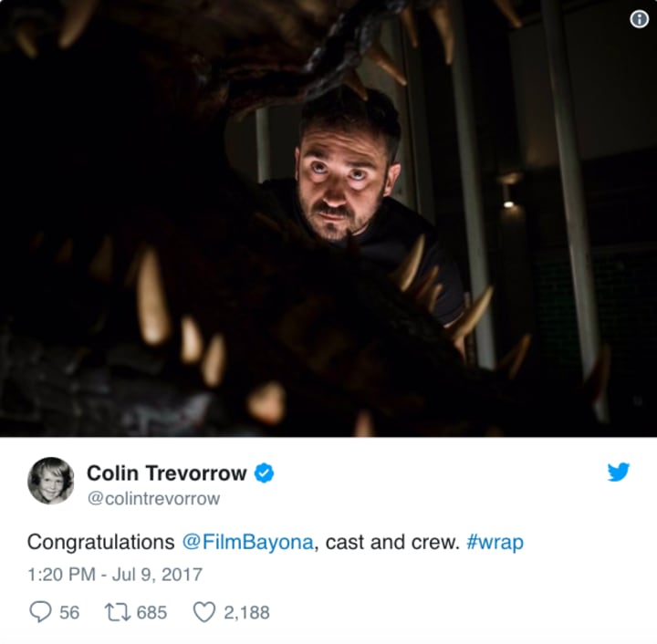Click the Jul 9, 2017 date
Screen dimensions: 657x644
pyautogui.click(x=157, y=575)
